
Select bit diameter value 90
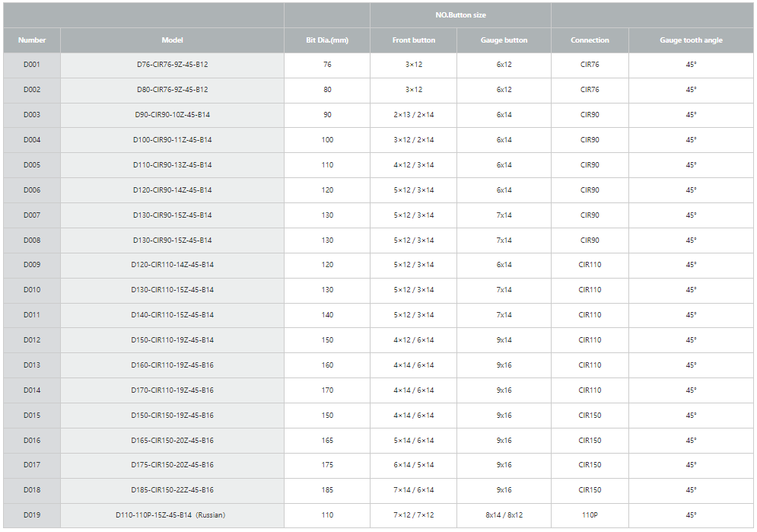327,114
